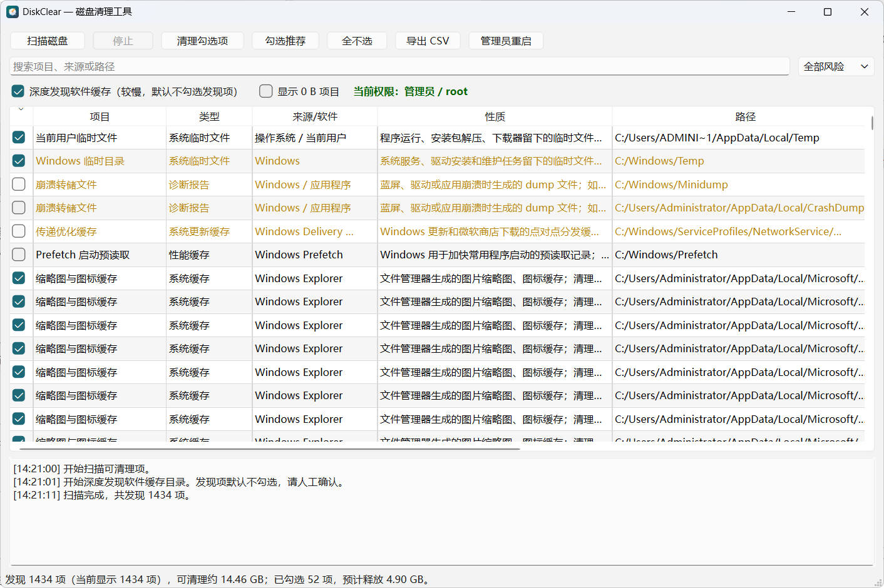Sort by the 项目 column header

pyautogui.click(x=100, y=116)
